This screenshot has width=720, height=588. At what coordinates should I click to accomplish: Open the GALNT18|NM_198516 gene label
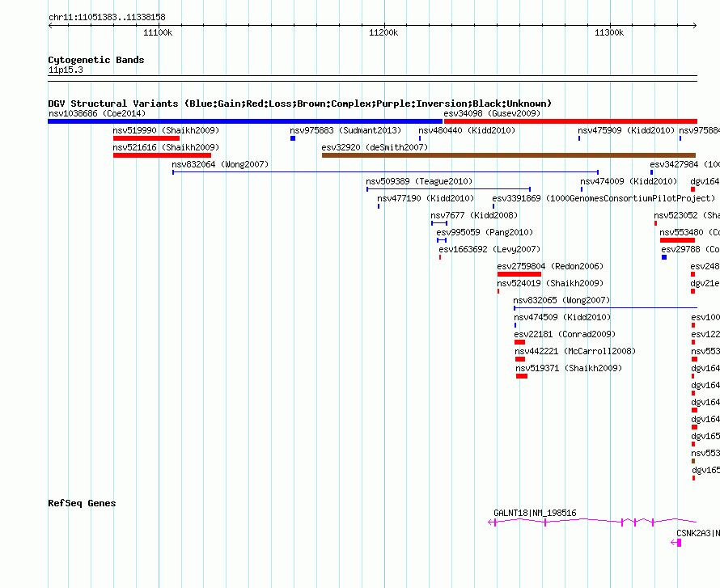click(535, 513)
